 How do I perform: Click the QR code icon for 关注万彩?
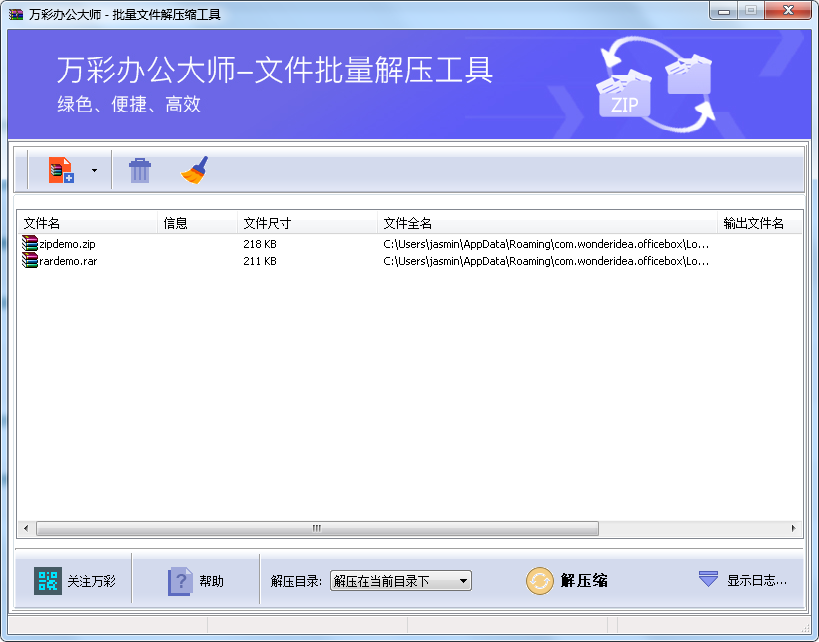click(x=48, y=581)
